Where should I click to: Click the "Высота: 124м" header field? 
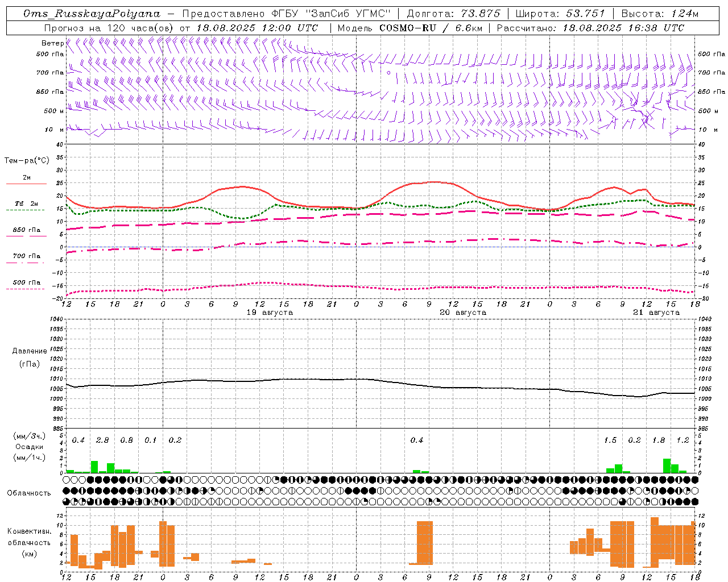click(660, 14)
